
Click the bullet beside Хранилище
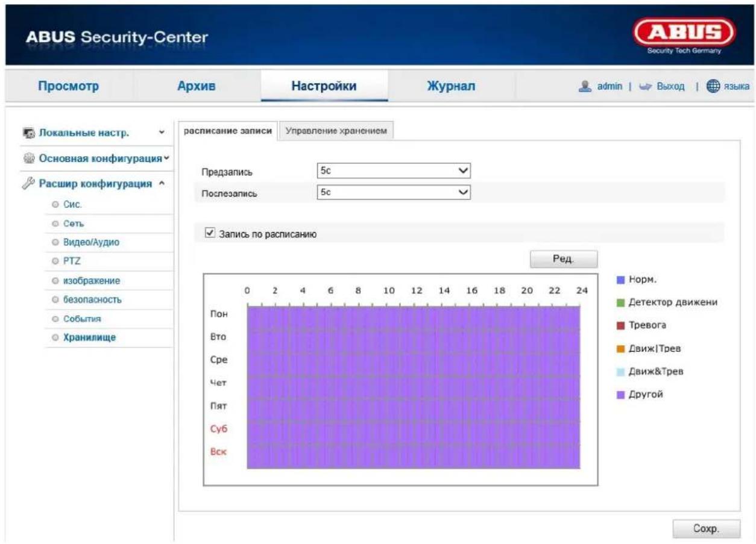[55, 338]
